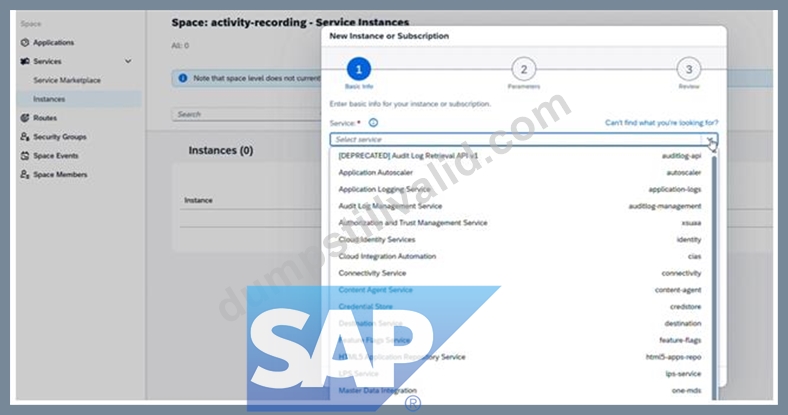Click the Routes icon in sidebar
Viewport: 788px width, 415px height.
25,118
